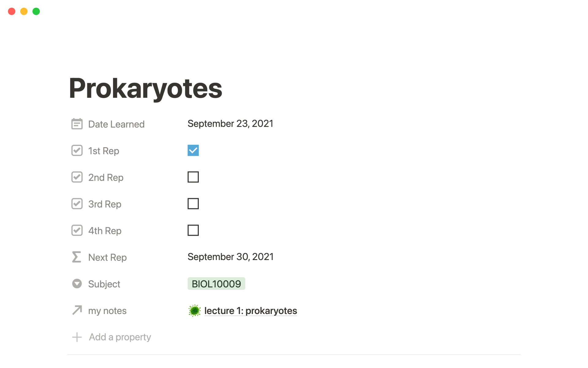This screenshot has width=588, height=368.
Task: Uncheck the 1st Rep checkbox
Action: tap(193, 151)
